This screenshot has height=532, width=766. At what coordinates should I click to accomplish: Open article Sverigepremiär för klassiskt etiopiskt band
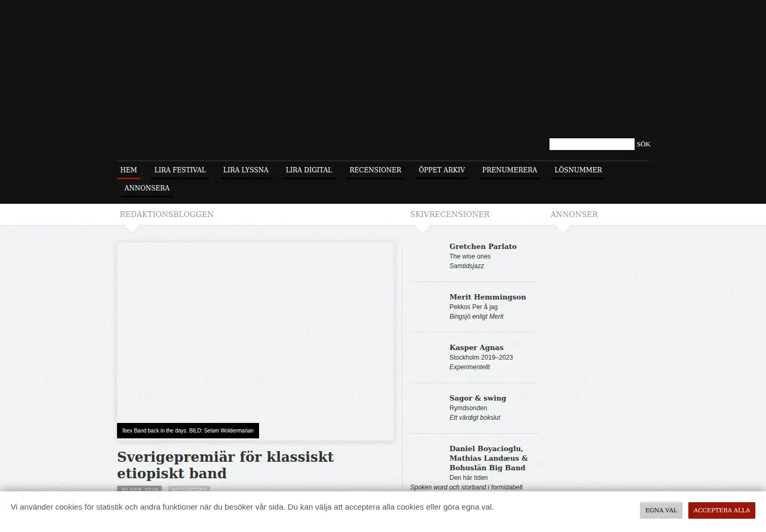(x=226, y=465)
